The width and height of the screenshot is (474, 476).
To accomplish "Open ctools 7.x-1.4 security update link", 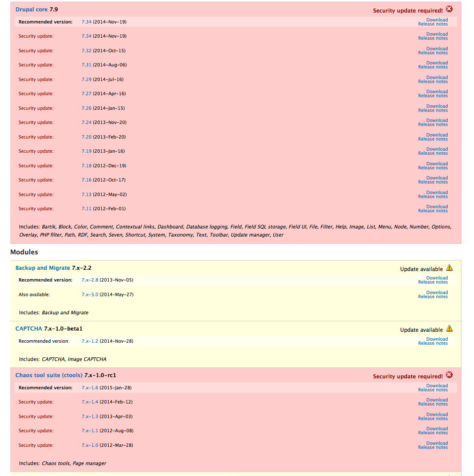I will [90, 402].
